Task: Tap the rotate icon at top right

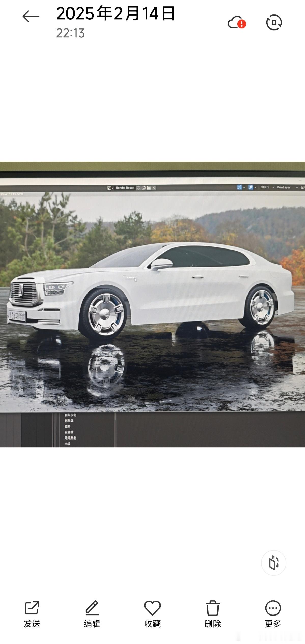Action: point(274,22)
